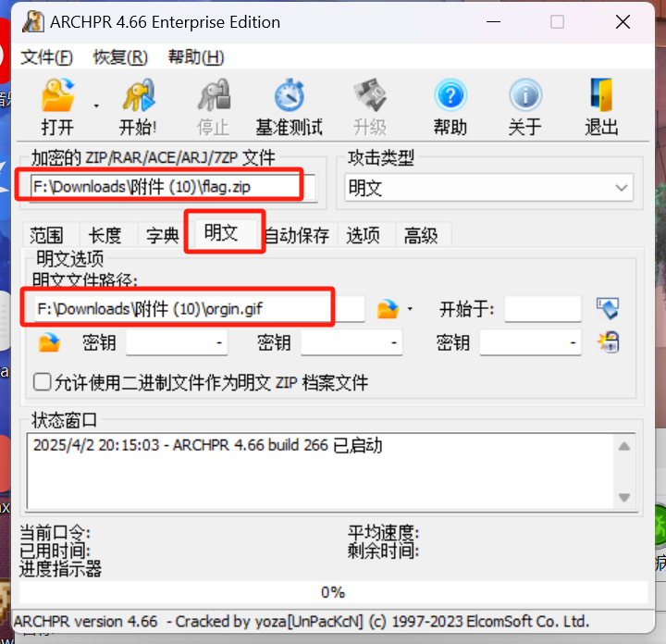
Task: Open the 帮助 help toolbar icon
Action: point(450,95)
